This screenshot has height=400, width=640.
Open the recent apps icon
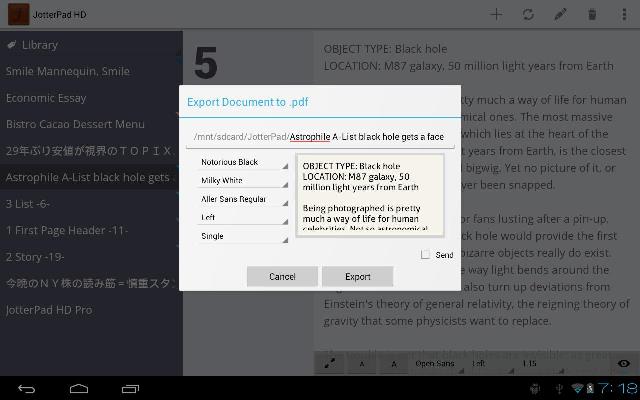131,389
